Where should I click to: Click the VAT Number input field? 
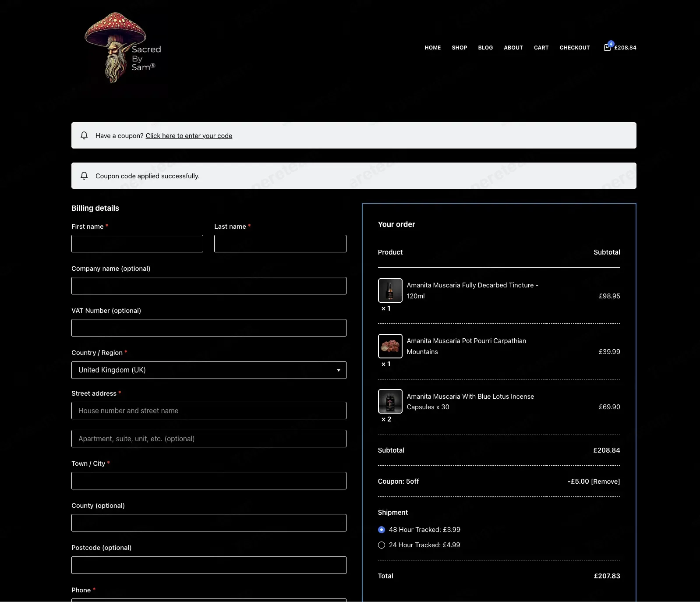coord(209,328)
